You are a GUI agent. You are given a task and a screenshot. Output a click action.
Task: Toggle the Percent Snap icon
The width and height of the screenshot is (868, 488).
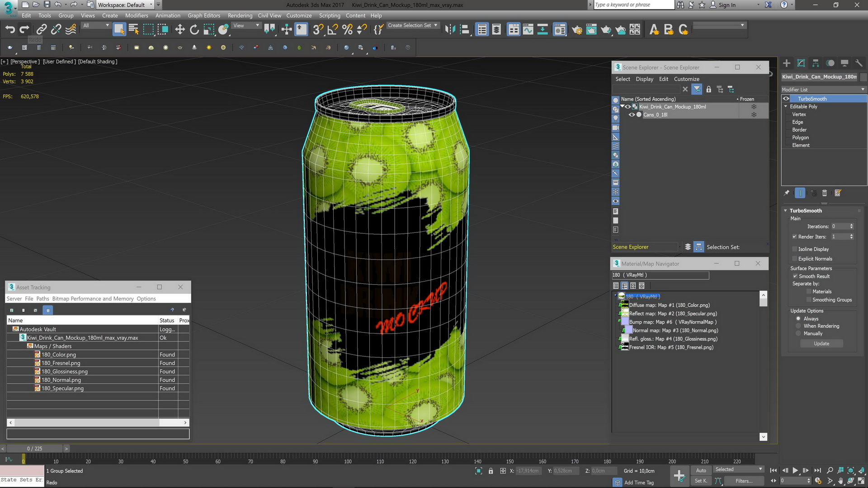[x=347, y=30]
